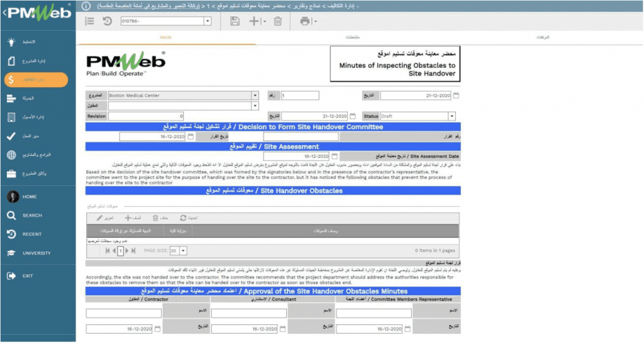Click the info icon in the breadcrumb bar

click(x=86, y=6)
